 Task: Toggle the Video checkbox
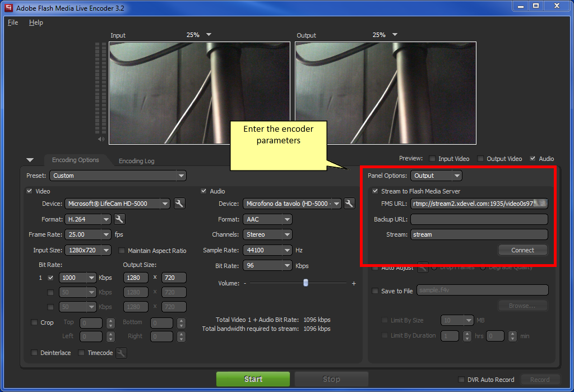(29, 191)
